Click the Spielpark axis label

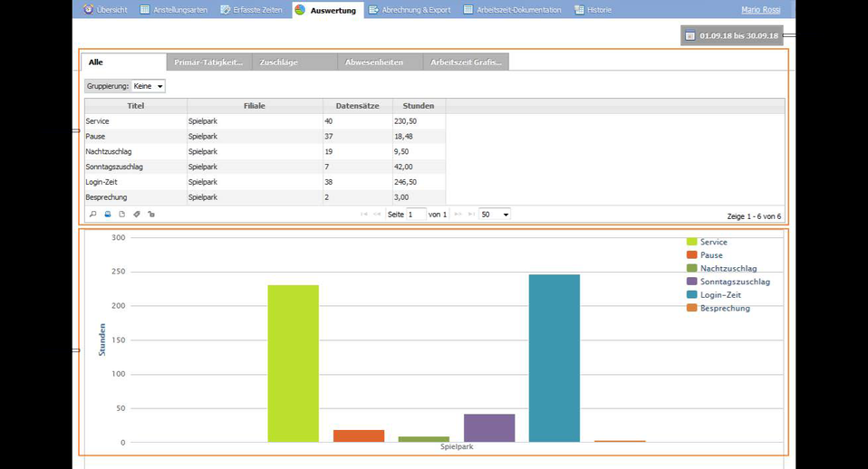pos(457,447)
